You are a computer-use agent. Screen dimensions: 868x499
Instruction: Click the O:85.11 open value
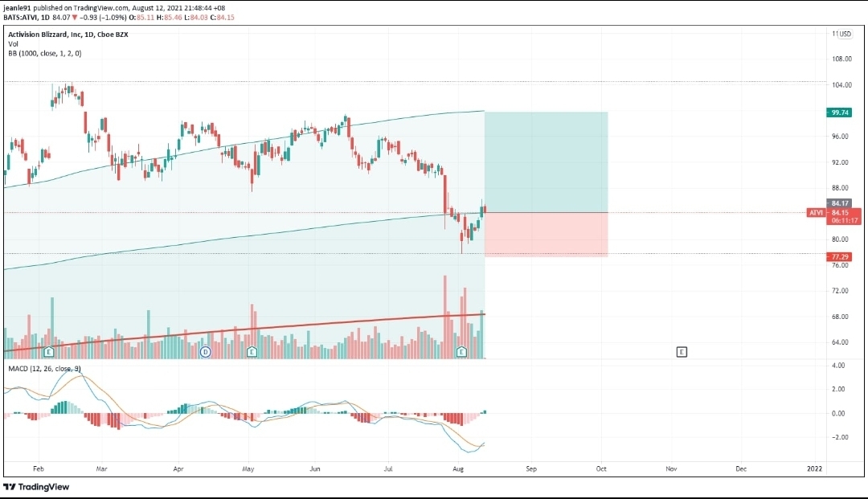tap(141, 17)
